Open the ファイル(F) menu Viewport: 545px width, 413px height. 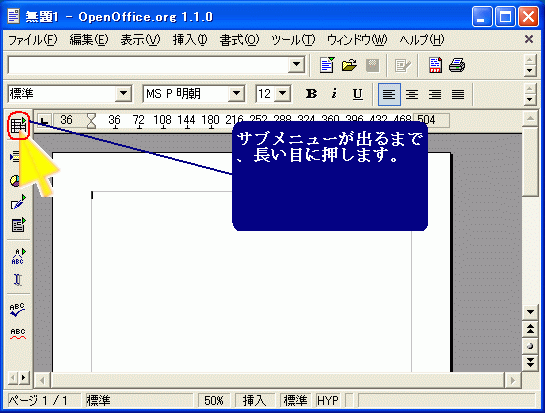pos(33,40)
